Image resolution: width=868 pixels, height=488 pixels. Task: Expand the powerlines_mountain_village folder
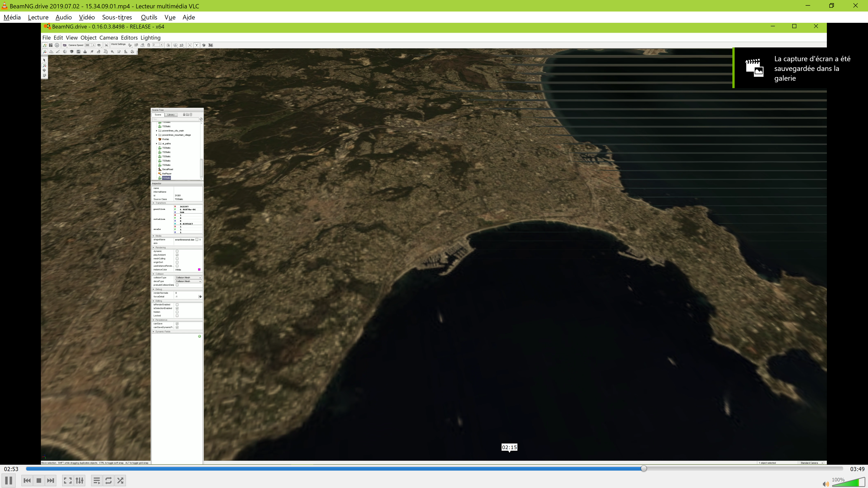[157, 135]
